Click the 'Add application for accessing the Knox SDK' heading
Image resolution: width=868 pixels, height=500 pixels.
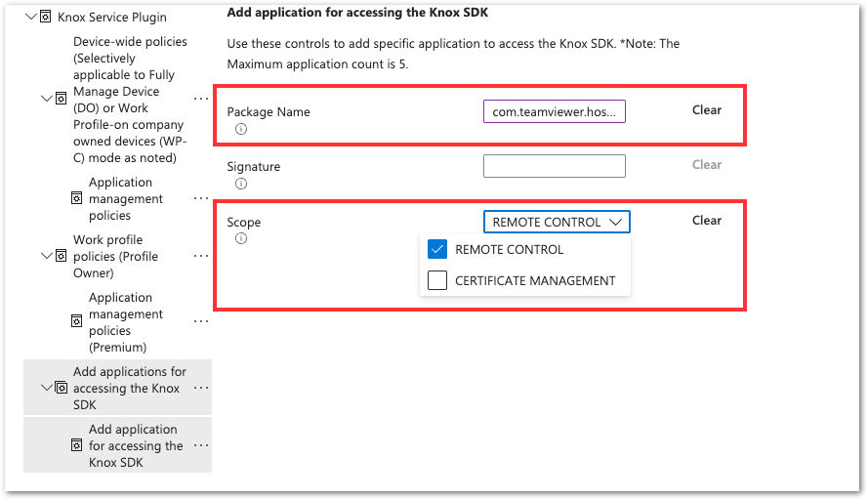coord(357,13)
